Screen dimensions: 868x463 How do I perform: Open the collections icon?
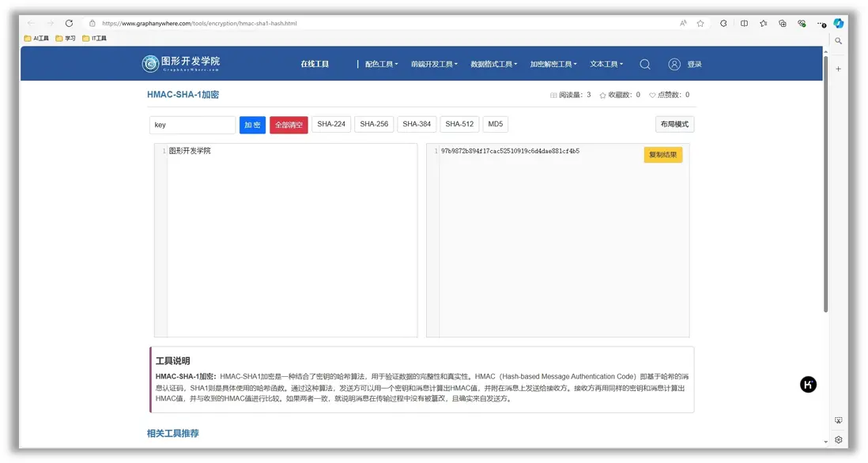pos(782,23)
